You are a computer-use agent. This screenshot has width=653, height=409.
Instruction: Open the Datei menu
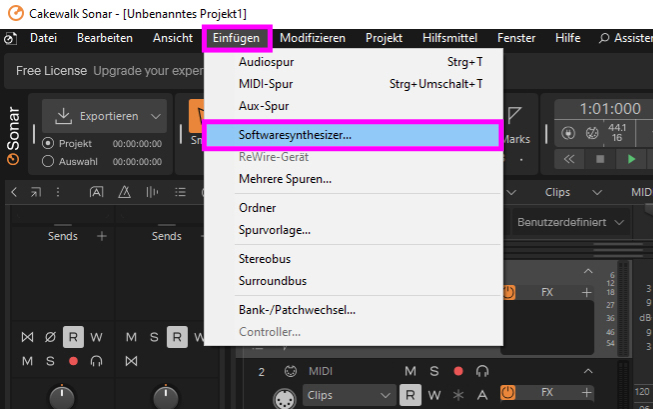click(43, 38)
